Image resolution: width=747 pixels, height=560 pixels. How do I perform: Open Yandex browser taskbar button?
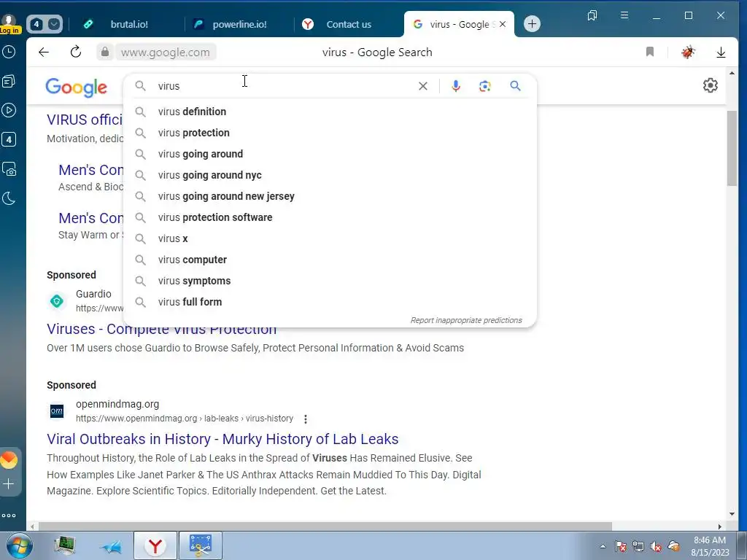coord(155,545)
